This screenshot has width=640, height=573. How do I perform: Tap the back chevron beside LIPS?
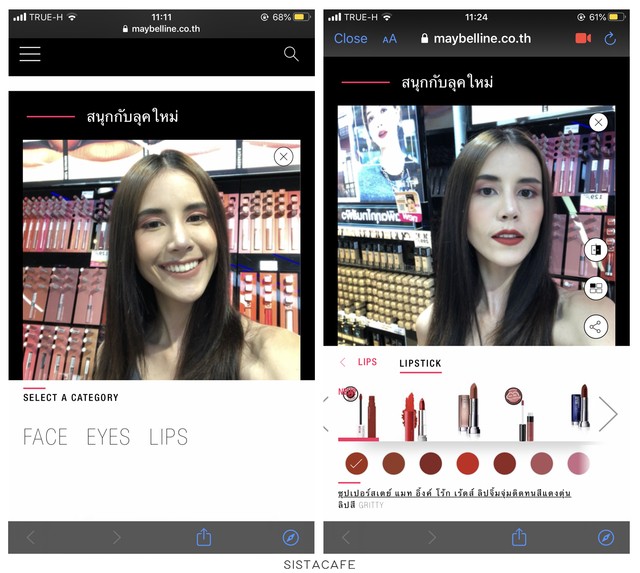pos(343,362)
